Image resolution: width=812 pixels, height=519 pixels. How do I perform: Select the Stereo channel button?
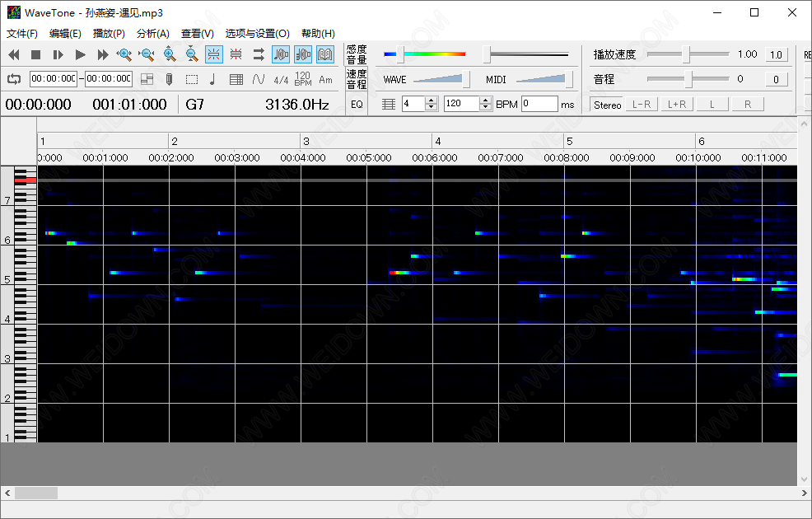tap(607, 105)
